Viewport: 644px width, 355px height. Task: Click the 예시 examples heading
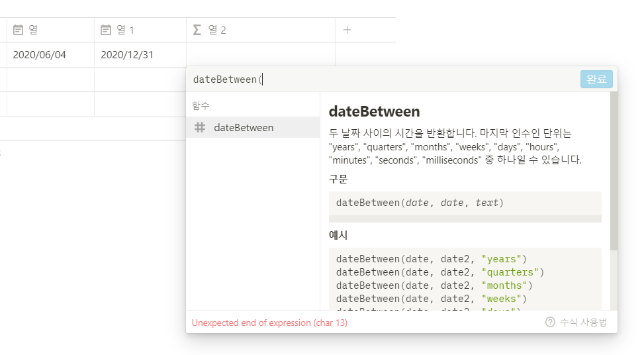[x=338, y=235]
